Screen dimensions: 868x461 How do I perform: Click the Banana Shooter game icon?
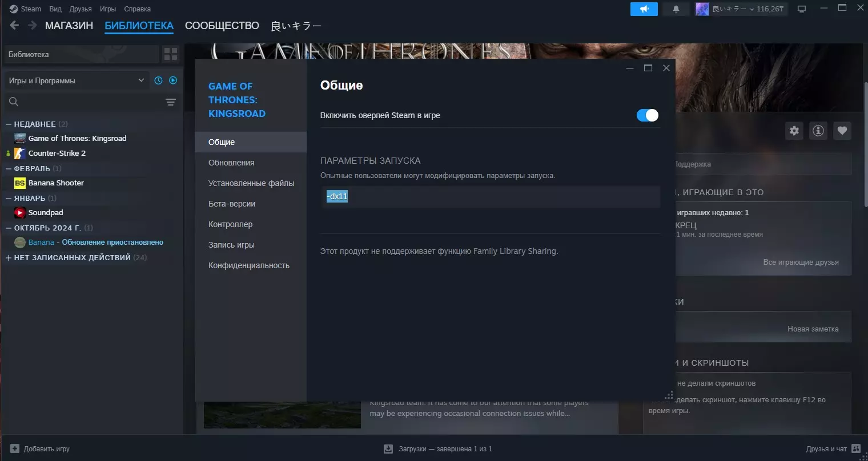click(20, 183)
